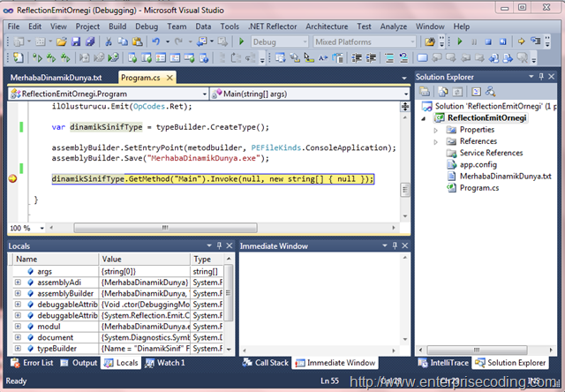Pin the Immediate Window with the pushpin

click(x=395, y=245)
